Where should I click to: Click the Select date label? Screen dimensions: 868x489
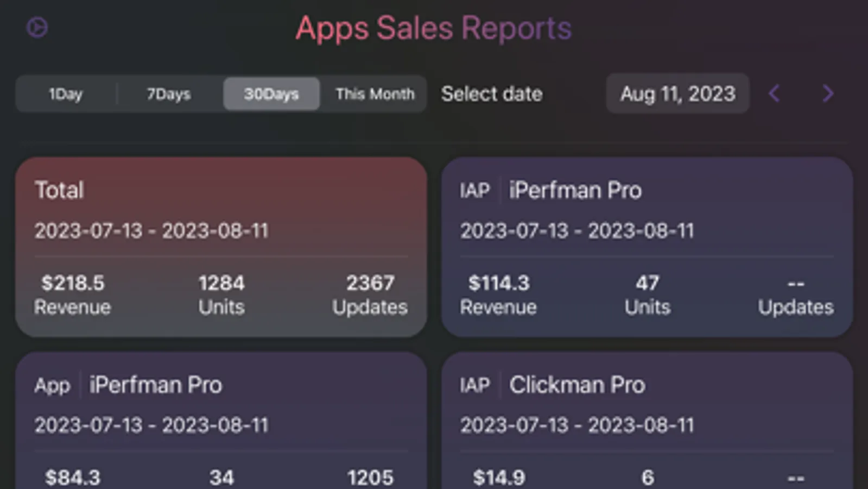click(x=491, y=93)
